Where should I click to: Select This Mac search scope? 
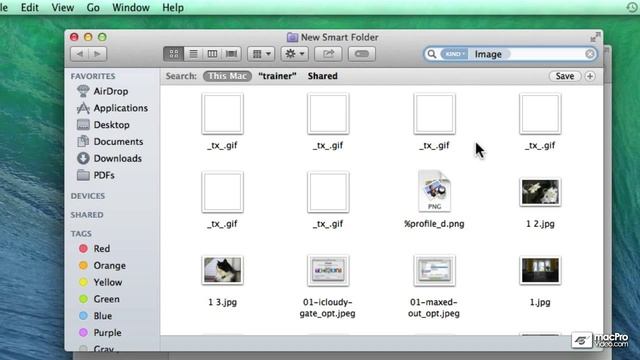pyautogui.click(x=227, y=76)
